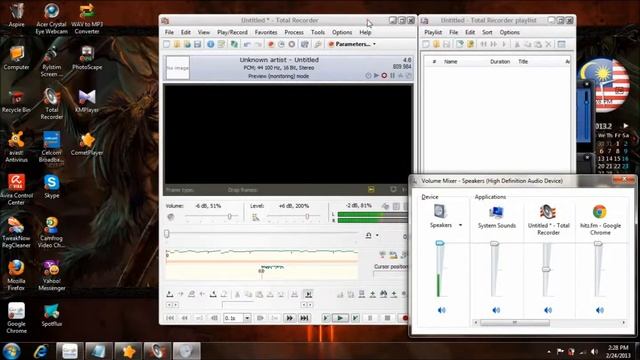Viewport: 640px width, 360px height.
Task: Open file information blue info icon
Action: (211, 44)
